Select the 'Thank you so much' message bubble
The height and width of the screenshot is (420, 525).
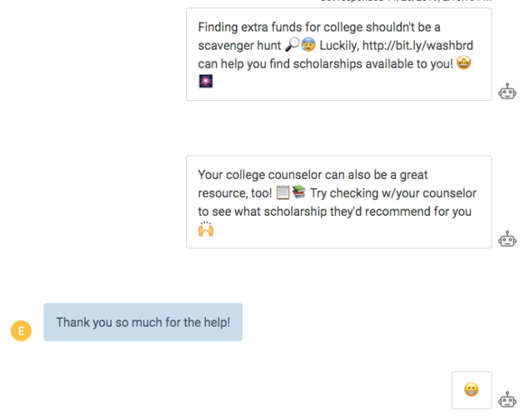coord(143,322)
